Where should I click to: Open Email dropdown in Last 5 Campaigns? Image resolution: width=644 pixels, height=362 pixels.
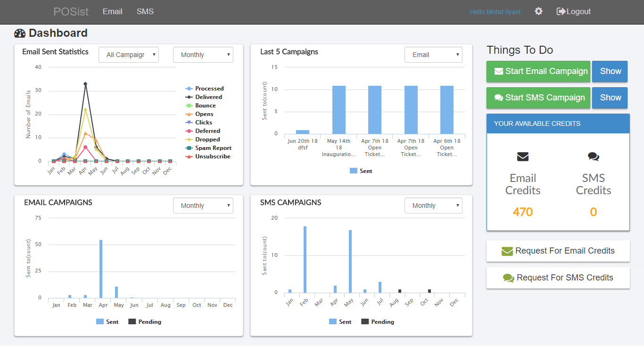point(433,55)
